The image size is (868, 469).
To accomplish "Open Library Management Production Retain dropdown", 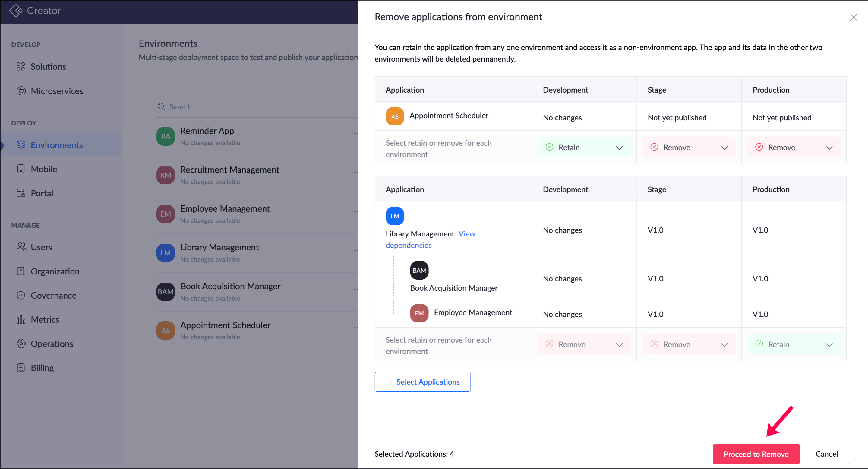I will click(794, 344).
